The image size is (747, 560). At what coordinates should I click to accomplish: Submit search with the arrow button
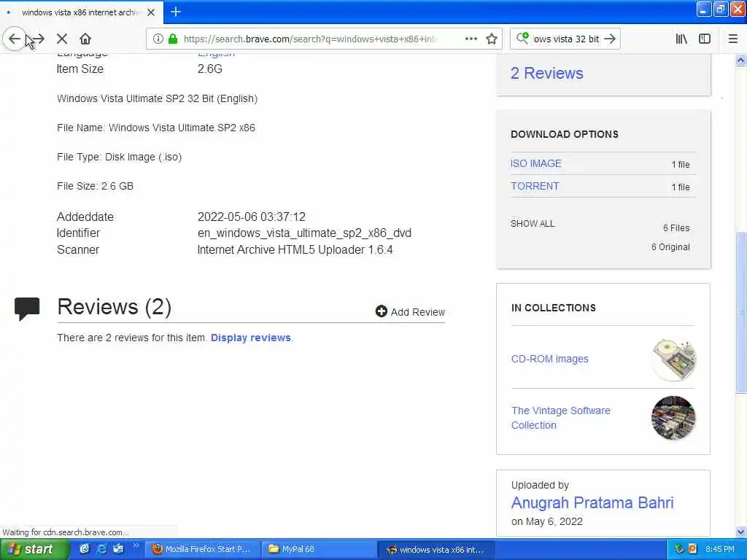610,39
